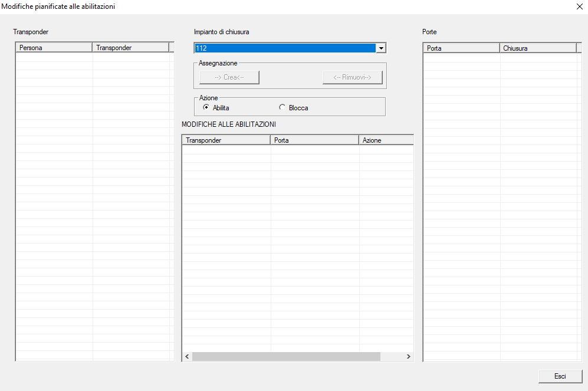Click Transponder header in Modifiche alle abilitazioni table
This screenshot has width=588, height=391.
click(226, 140)
